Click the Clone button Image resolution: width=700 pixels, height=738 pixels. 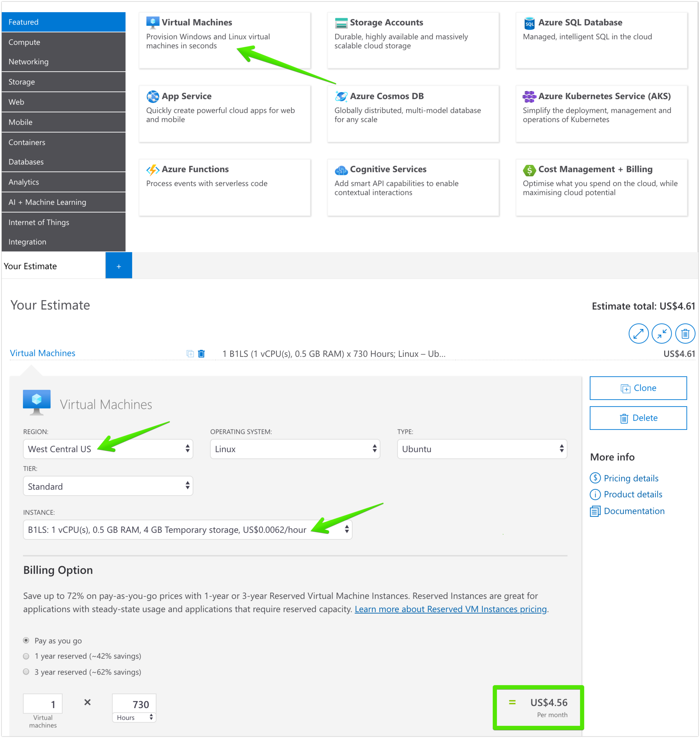coord(638,388)
